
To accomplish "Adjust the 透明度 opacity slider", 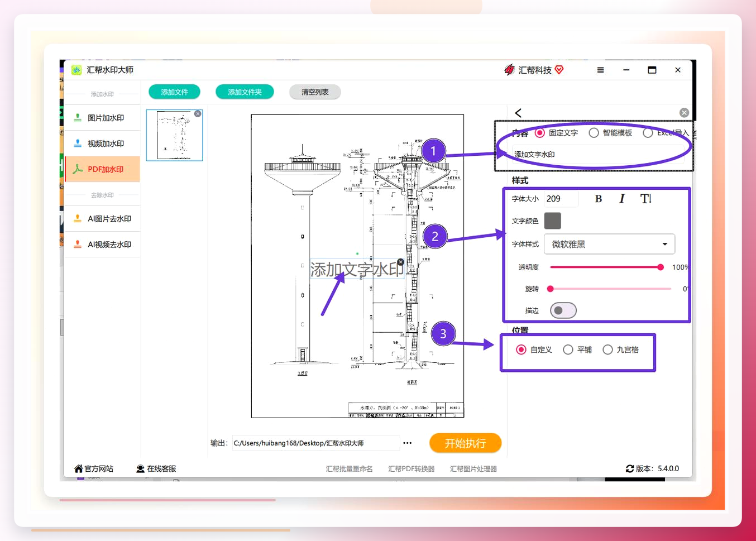I will point(607,267).
